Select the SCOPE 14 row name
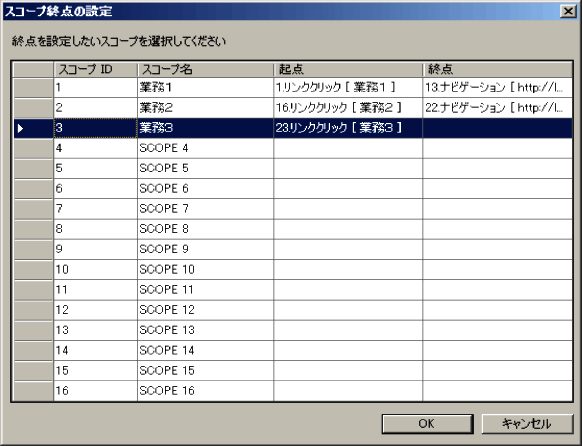Image resolution: width=582 pixels, height=446 pixels. pyautogui.click(x=206, y=350)
